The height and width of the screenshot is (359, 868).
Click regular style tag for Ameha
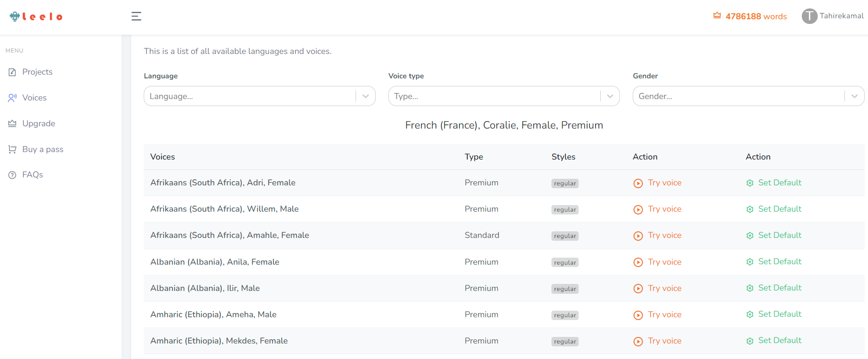[x=565, y=315]
